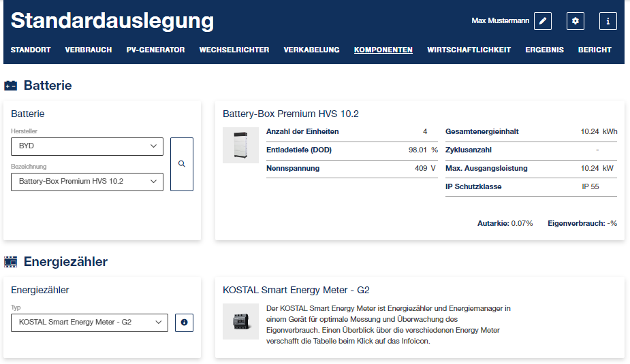This screenshot has width=630, height=364.
Task: Click the Eigenverbrauch: -% text
Action: [582, 224]
